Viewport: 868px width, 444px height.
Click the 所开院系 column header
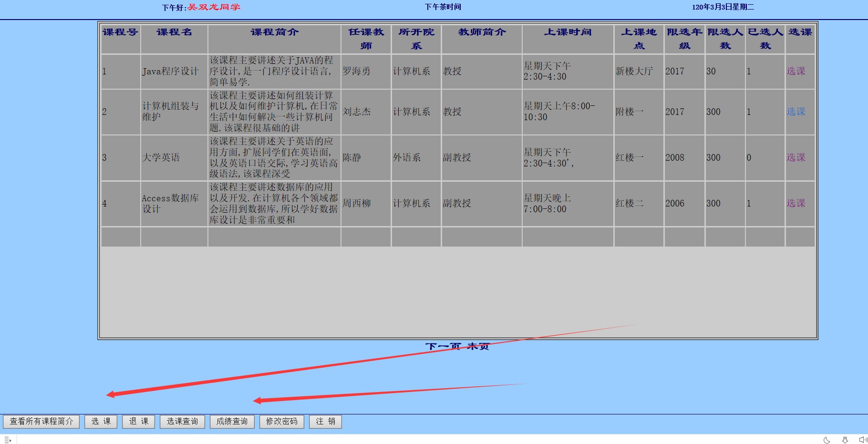(416, 39)
